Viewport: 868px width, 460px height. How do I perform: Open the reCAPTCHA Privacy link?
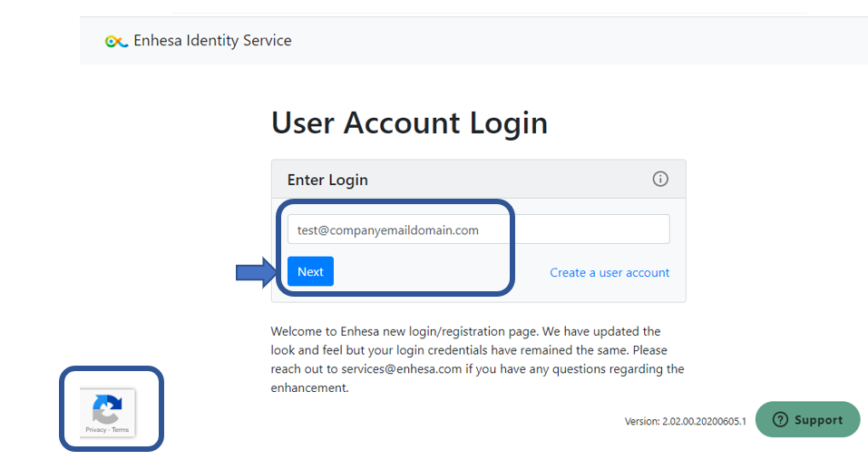click(95, 429)
